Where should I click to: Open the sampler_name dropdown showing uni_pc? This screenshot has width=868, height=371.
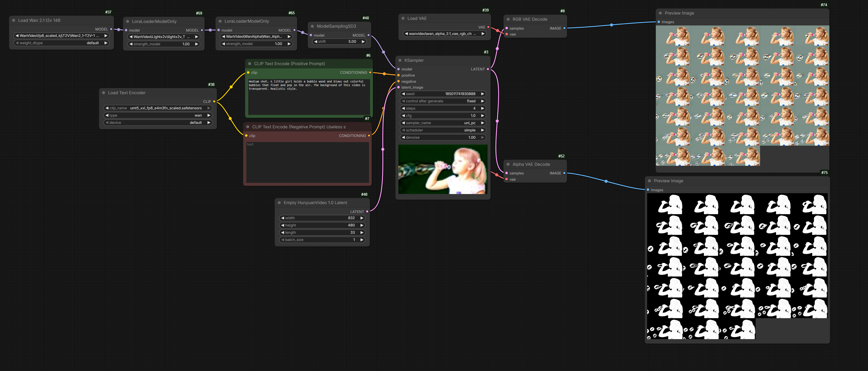[443, 123]
